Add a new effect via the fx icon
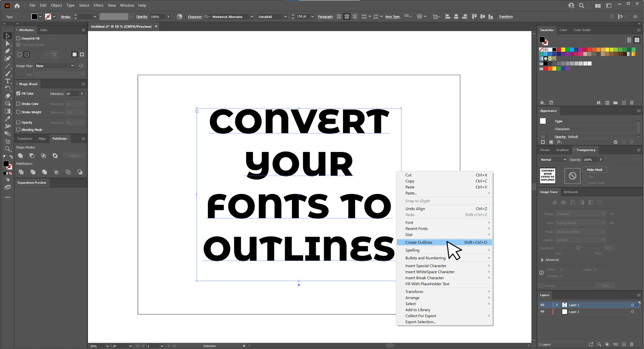The width and height of the screenshot is (644, 349). 559,142
